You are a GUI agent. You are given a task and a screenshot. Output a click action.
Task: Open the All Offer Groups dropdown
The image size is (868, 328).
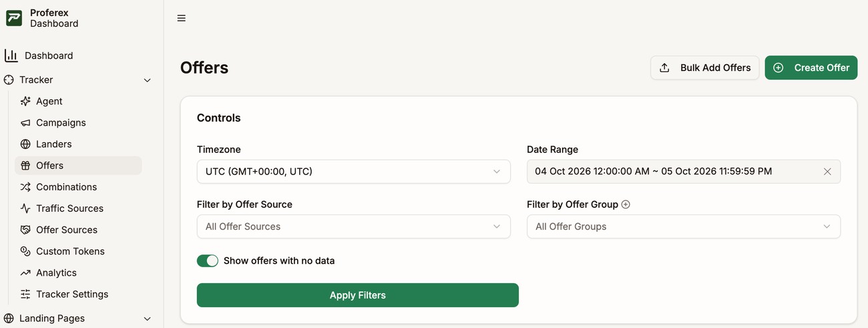click(684, 226)
